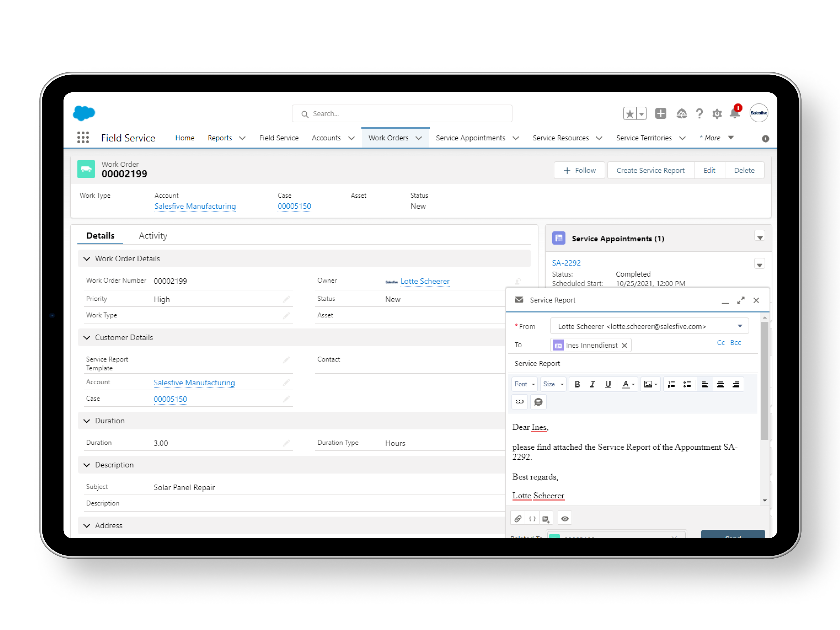The height and width of the screenshot is (630, 840).
Task: Click the global actions plus icon
Action: pyautogui.click(x=660, y=113)
